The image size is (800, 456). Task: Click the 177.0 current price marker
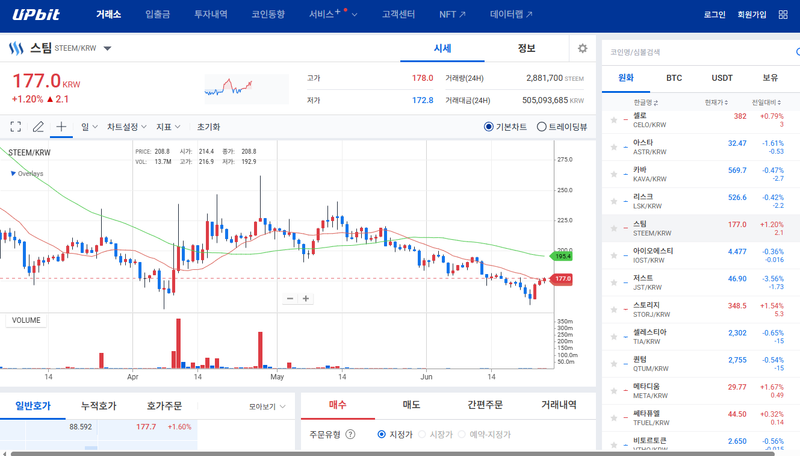[x=562, y=278]
